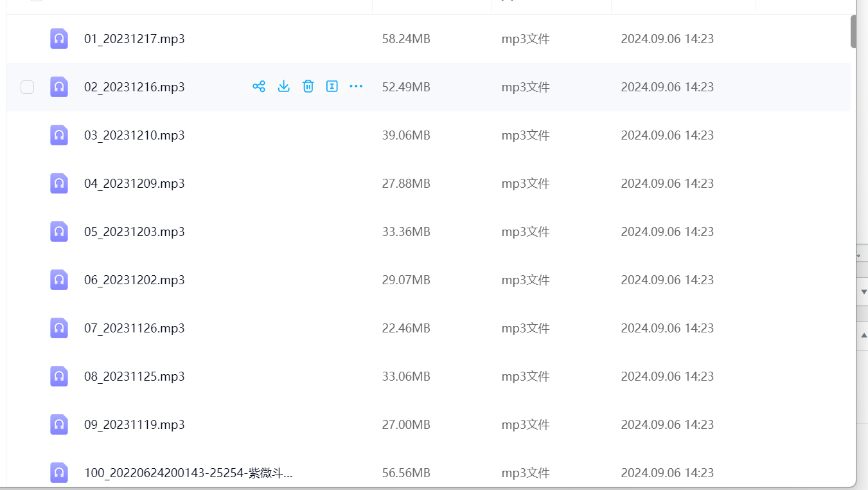868x490 pixels.
Task: Click the file list vertical scrollbar thumb
Action: 853,31
